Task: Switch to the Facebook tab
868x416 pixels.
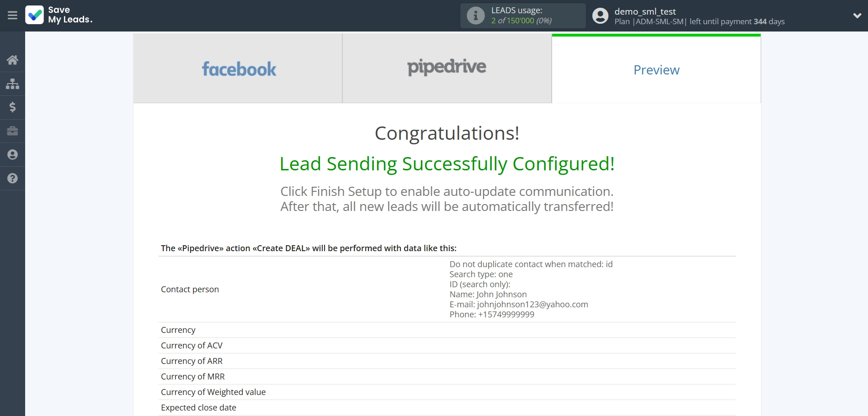Action: (238, 69)
